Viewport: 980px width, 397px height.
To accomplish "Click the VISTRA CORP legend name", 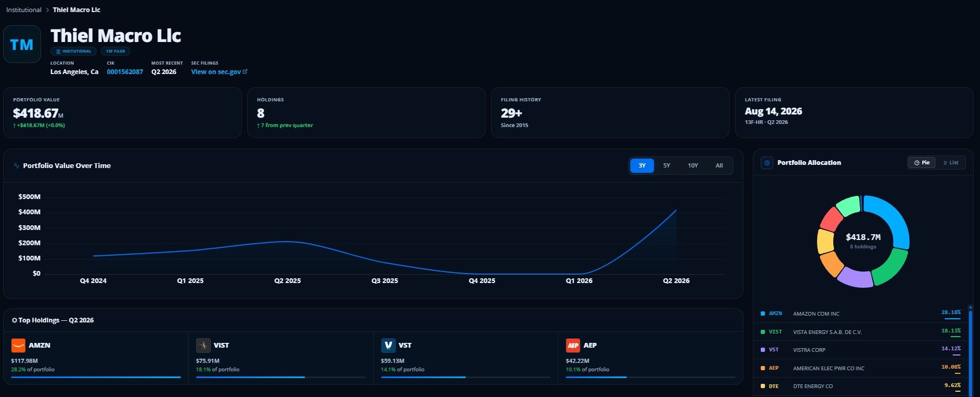I will (x=810, y=350).
